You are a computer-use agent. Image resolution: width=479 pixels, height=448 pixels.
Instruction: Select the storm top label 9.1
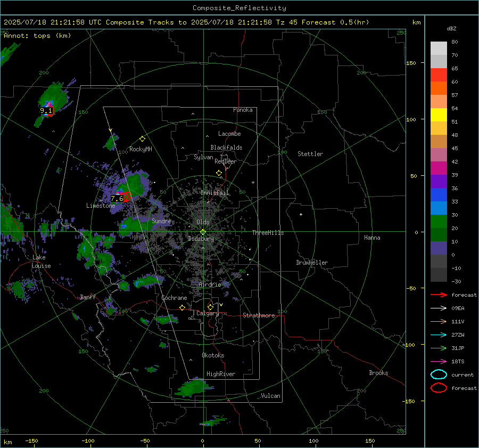pyautogui.click(x=46, y=111)
